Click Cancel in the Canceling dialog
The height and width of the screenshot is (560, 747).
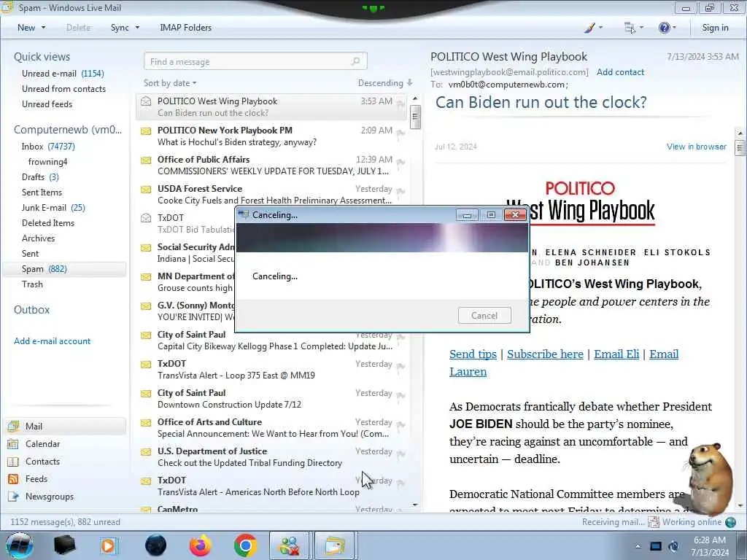(484, 315)
